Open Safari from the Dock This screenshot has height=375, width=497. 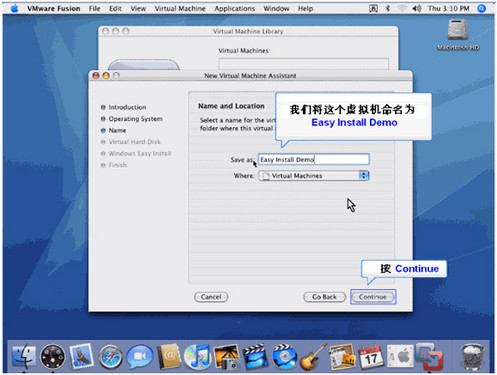tap(110, 357)
